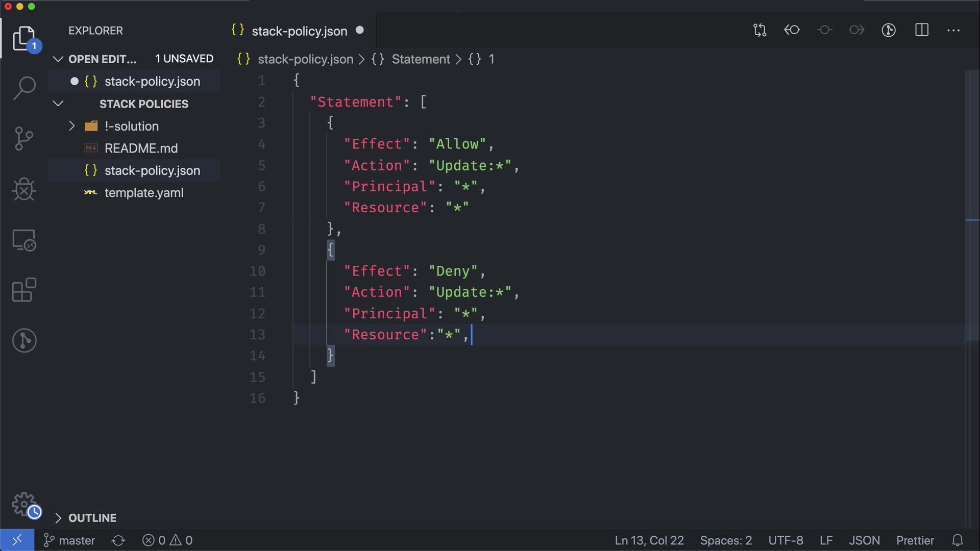Open the Manage gear settings icon

click(x=24, y=505)
